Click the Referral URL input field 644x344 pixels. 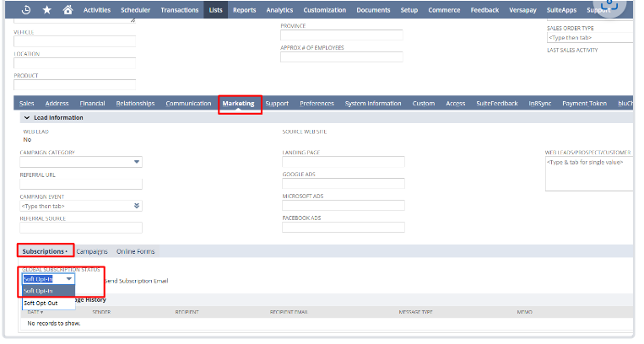80,184
